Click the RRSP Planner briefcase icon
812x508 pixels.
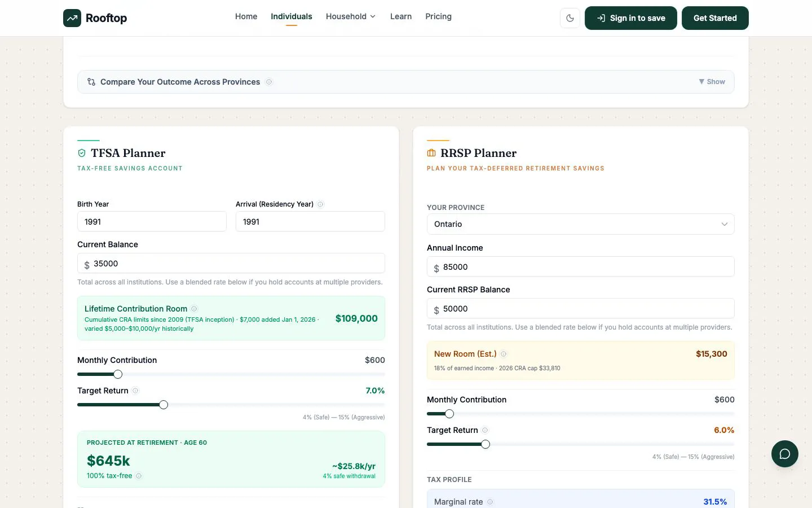point(431,153)
